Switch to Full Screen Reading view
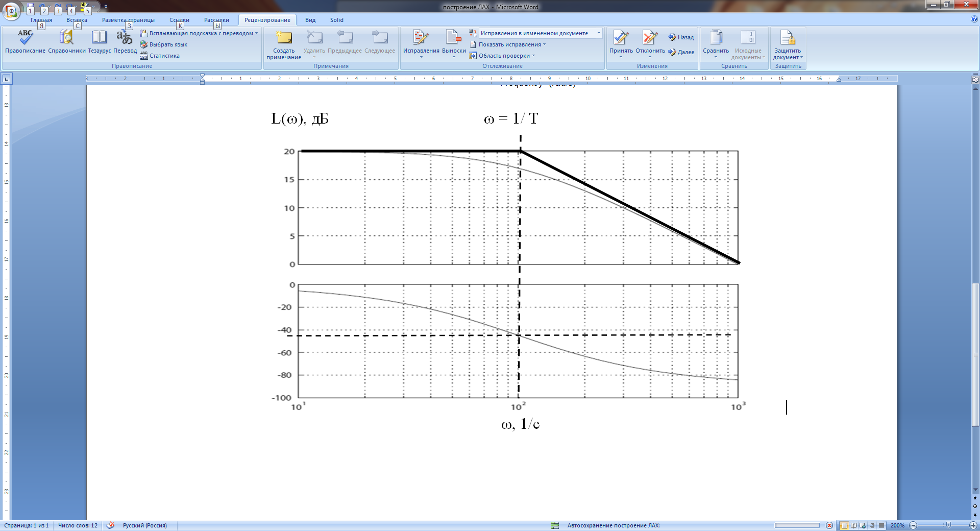Screen dimensions: 980x531 point(853,525)
